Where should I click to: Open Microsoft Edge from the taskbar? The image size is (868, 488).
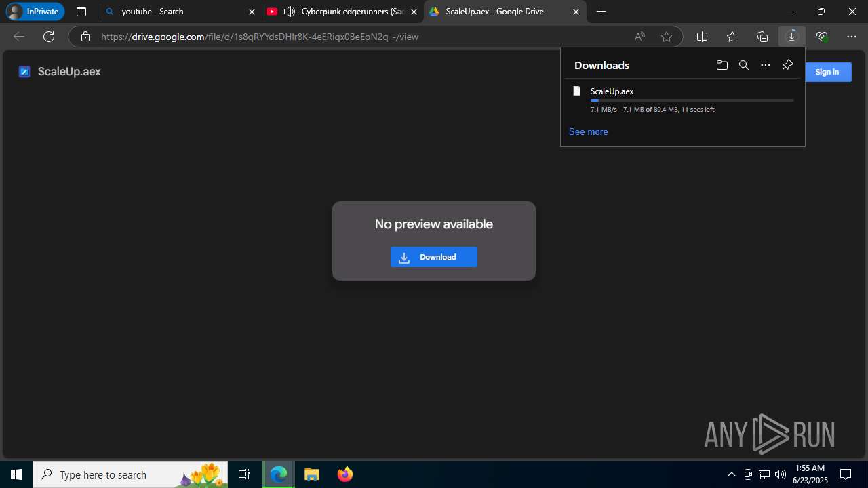(279, 474)
